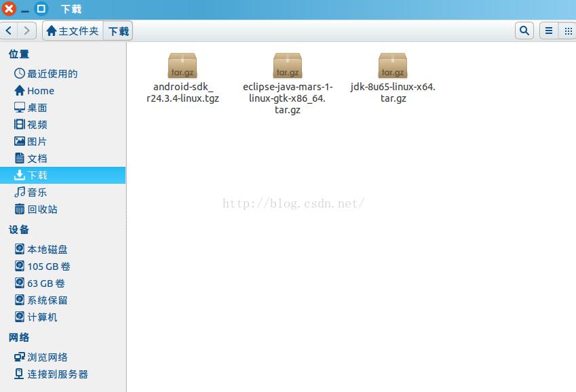Open the 图片 pictures folder
The width and height of the screenshot is (576, 392).
(x=37, y=142)
